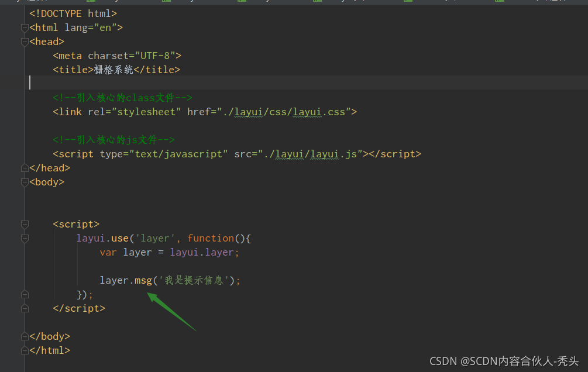588x372 pixels.
Task: Click the rel attribute name
Action: click(x=97, y=112)
